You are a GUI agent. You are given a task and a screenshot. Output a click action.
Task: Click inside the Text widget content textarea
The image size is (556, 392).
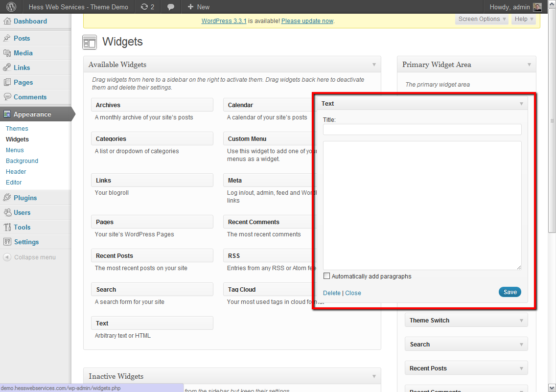coord(422,205)
